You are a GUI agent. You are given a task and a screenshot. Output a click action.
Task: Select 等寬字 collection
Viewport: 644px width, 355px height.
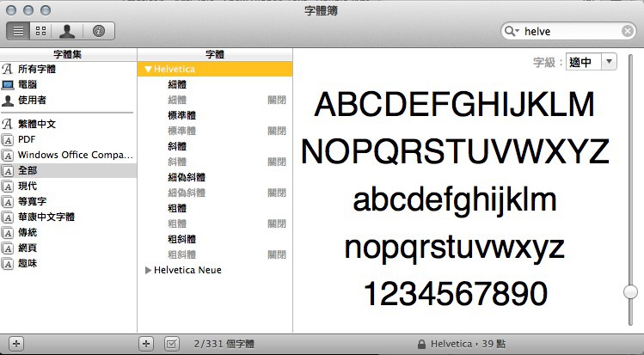(68, 201)
